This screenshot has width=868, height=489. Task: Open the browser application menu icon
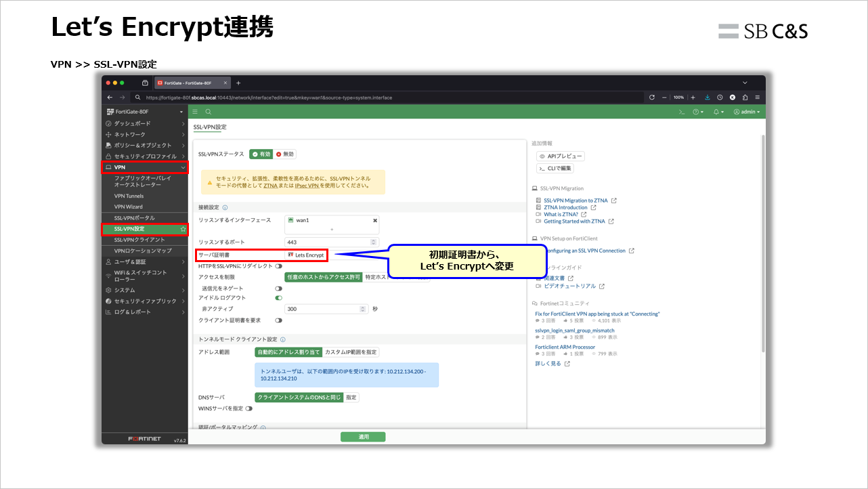click(x=756, y=98)
